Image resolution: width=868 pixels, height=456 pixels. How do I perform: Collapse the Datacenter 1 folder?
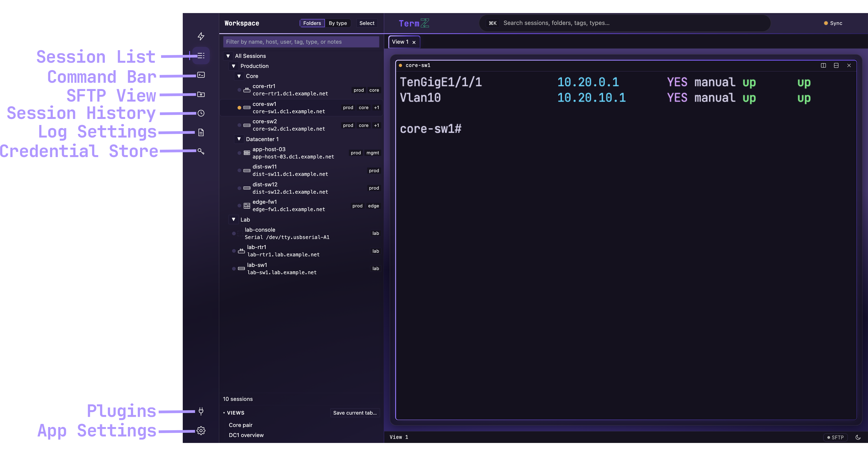coord(239,139)
